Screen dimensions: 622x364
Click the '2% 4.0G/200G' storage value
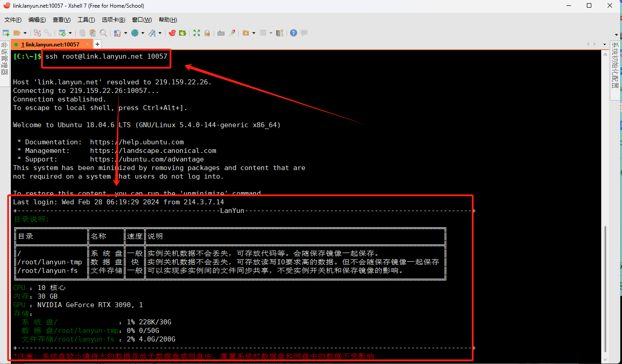[151, 339]
